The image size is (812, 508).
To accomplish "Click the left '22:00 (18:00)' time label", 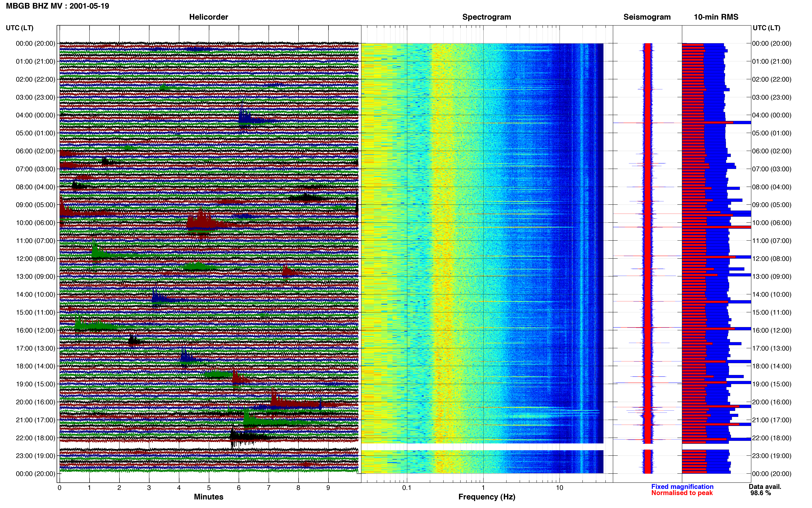I will (x=36, y=438).
